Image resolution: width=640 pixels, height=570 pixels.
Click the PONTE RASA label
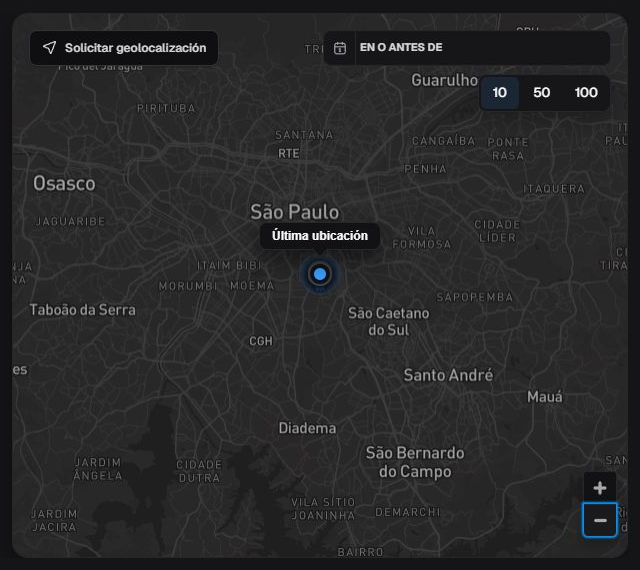click(x=508, y=149)
